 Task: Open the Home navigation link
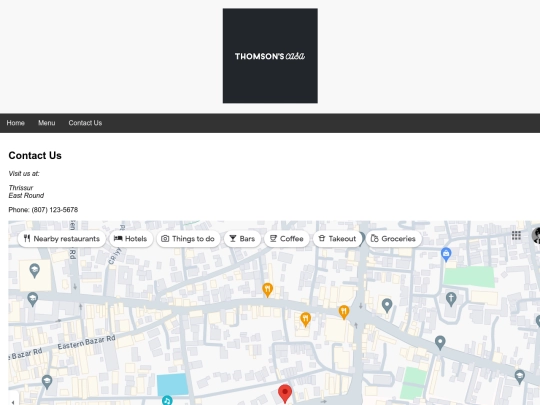(x=15, y=123)
